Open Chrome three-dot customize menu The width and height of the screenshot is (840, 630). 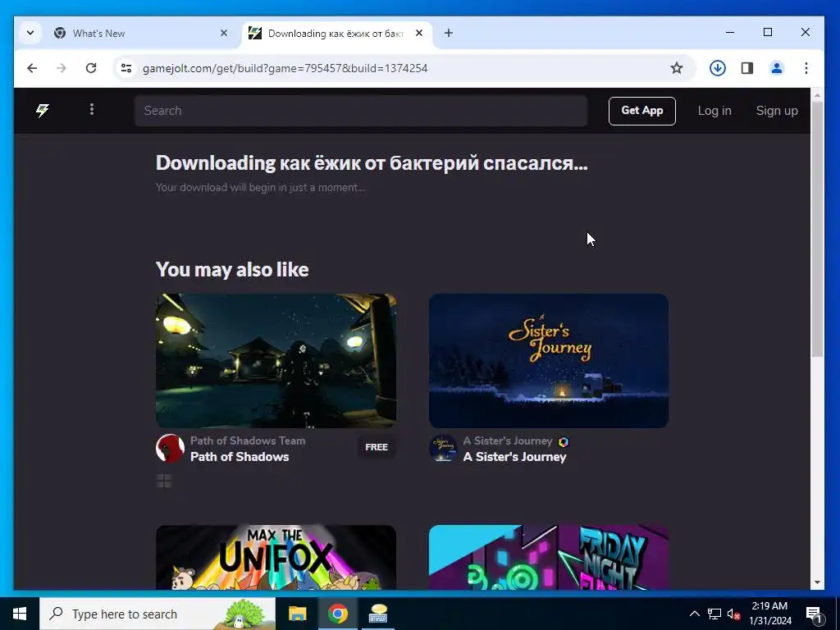[x=806, y=68]
